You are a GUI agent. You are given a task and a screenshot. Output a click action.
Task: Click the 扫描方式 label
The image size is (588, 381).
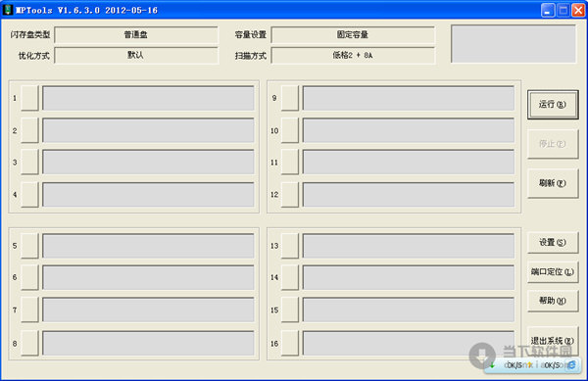[251, 56]
